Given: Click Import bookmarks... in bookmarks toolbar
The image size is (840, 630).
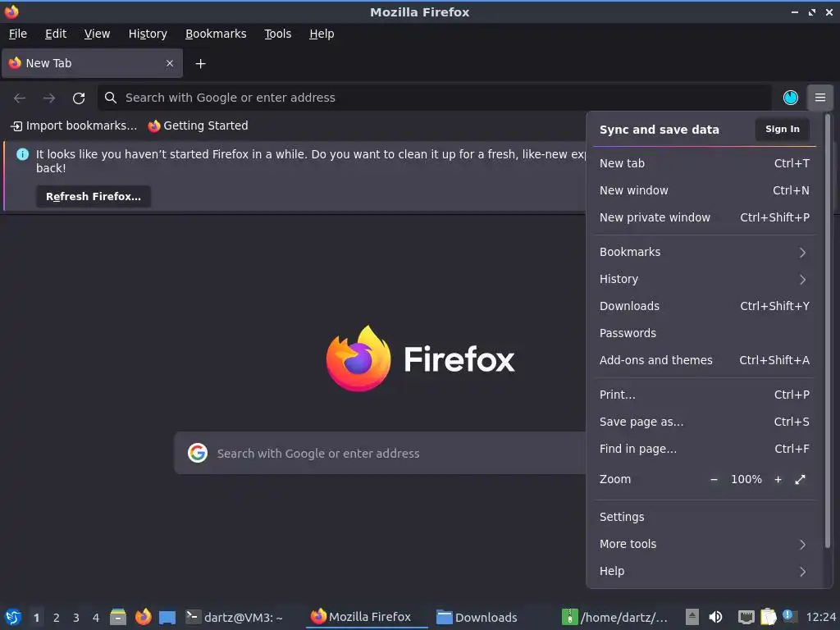Looking at the screenshot, I should tap(74, 126).
